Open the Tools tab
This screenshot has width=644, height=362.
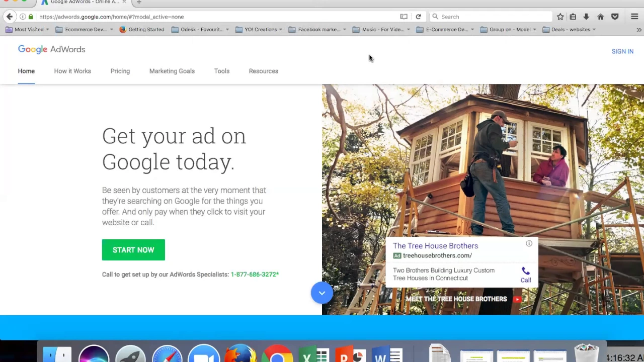pos(221,71)
